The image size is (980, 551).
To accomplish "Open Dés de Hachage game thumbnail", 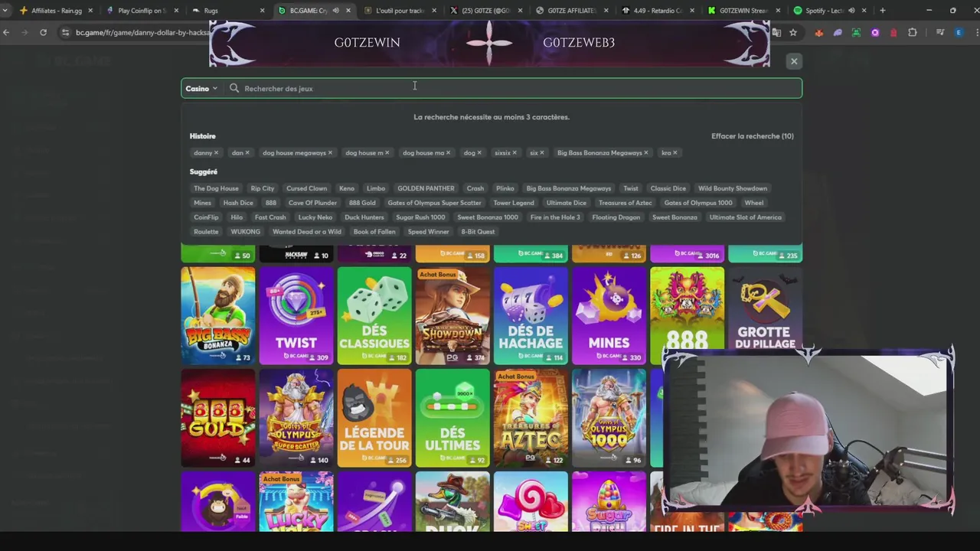I will click(x=531, y=315).
